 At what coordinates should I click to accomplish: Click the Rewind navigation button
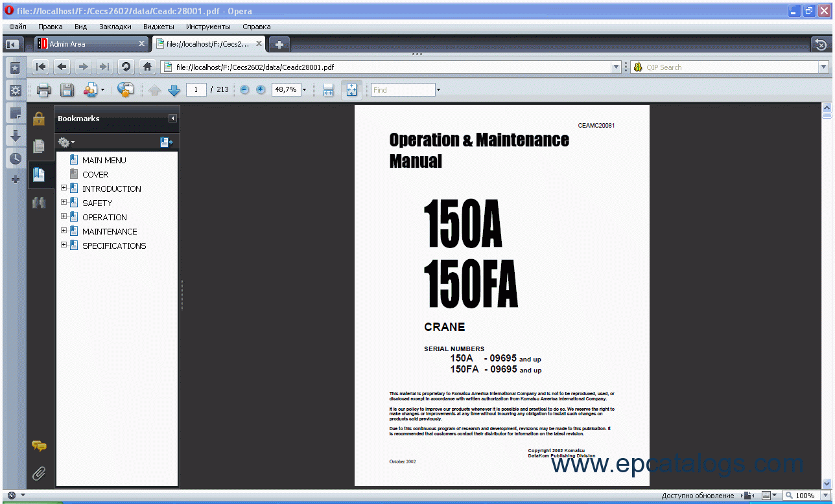tap(41, 67)
